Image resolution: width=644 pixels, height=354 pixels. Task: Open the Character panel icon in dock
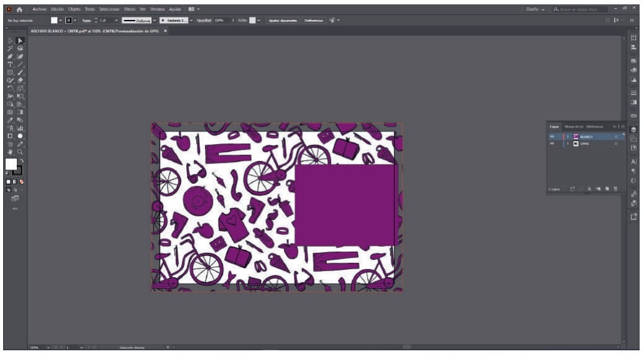coord(633,161)
